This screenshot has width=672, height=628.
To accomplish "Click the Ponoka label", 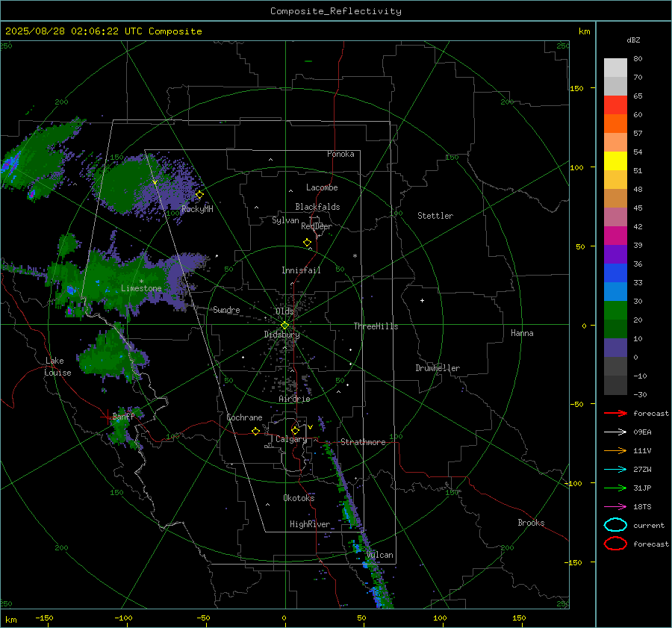I will [x=340, y=154].
